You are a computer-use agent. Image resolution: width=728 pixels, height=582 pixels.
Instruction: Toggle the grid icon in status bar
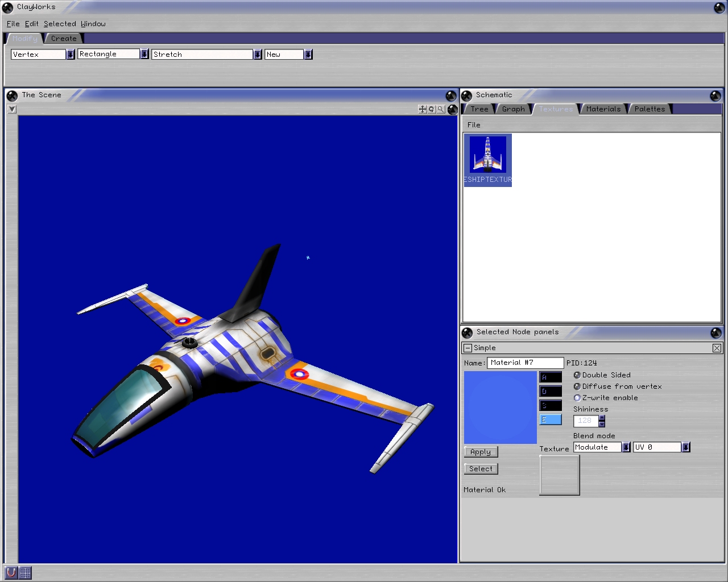tap(26, 572)
